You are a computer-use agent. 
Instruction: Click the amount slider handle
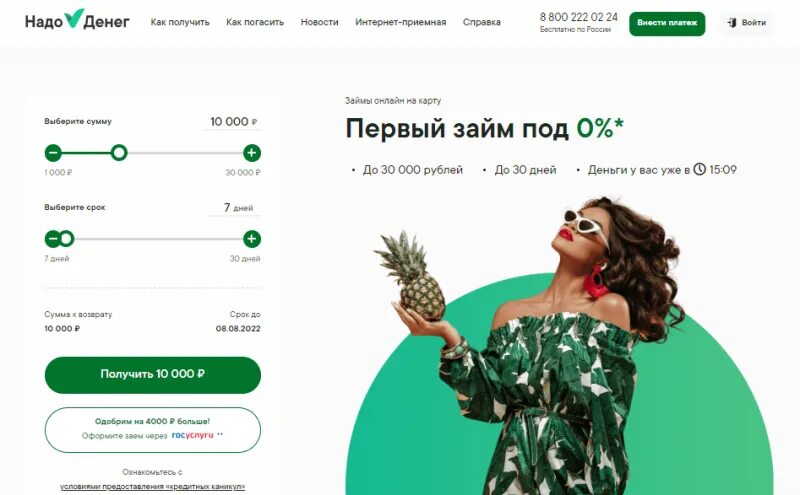119,153
